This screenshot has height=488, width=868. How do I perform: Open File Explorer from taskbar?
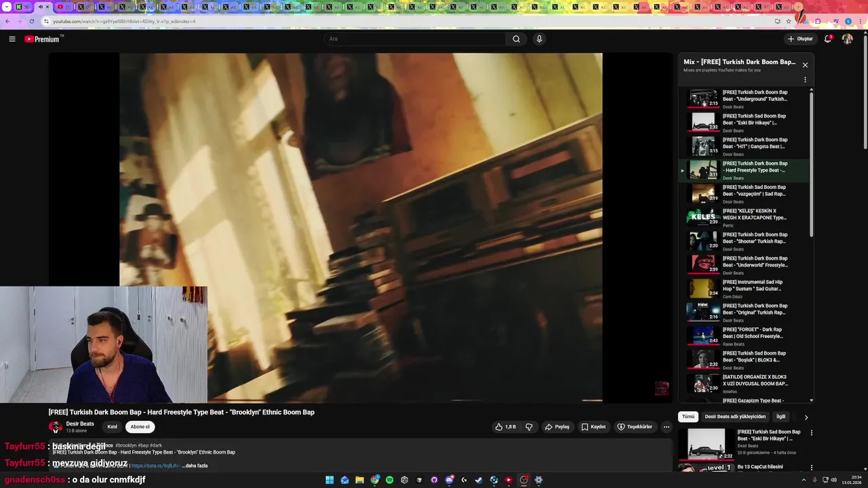point(359,480)
